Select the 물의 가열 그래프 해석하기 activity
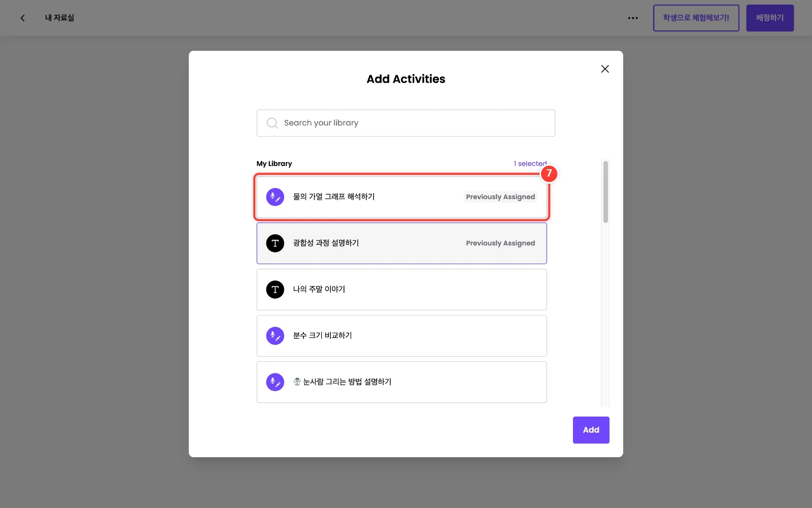 click(401, 197)
